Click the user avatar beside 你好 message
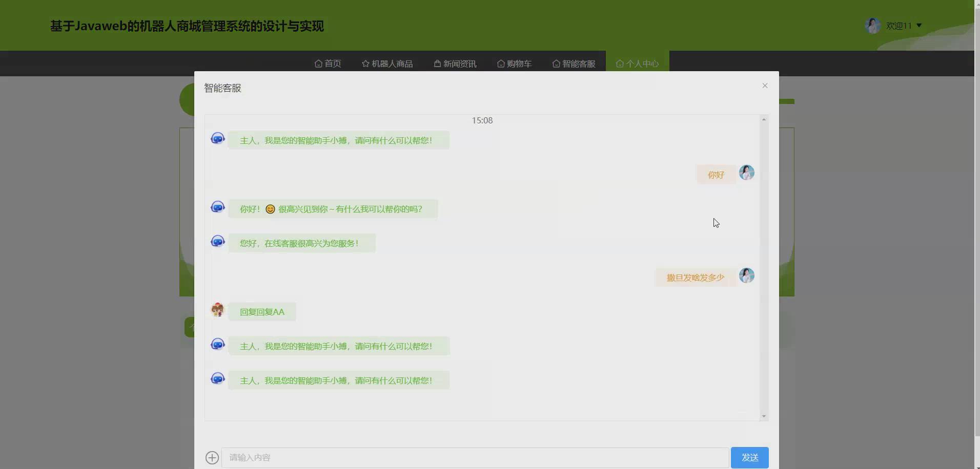 click(x=746, y=173)
